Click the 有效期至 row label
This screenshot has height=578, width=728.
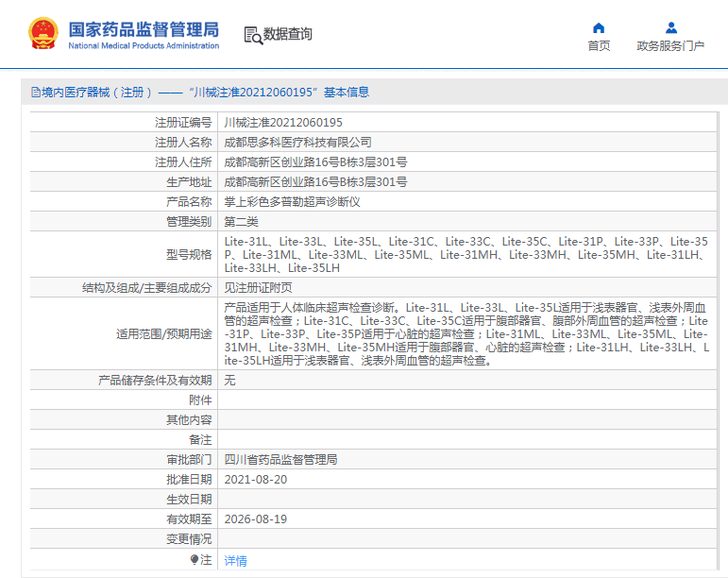coord(189,519)
